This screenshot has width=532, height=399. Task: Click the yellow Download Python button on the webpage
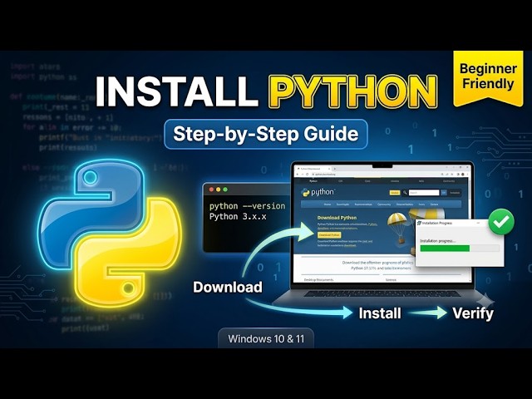coord(329,235)
